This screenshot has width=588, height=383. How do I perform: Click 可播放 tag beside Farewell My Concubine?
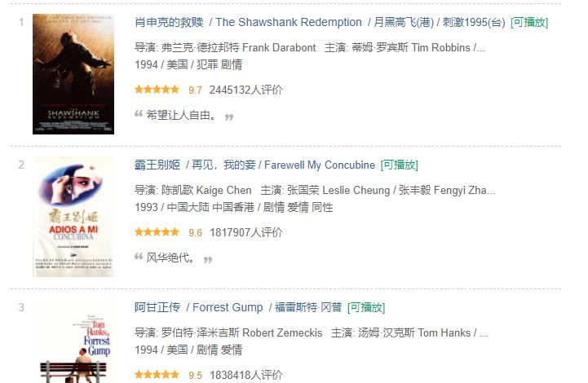pos(399,165)
